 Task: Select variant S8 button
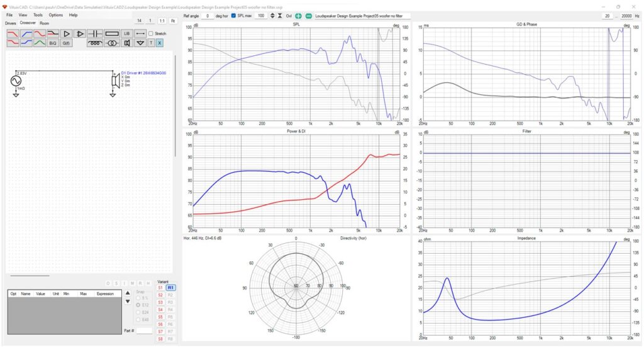[x=160, y=339]
